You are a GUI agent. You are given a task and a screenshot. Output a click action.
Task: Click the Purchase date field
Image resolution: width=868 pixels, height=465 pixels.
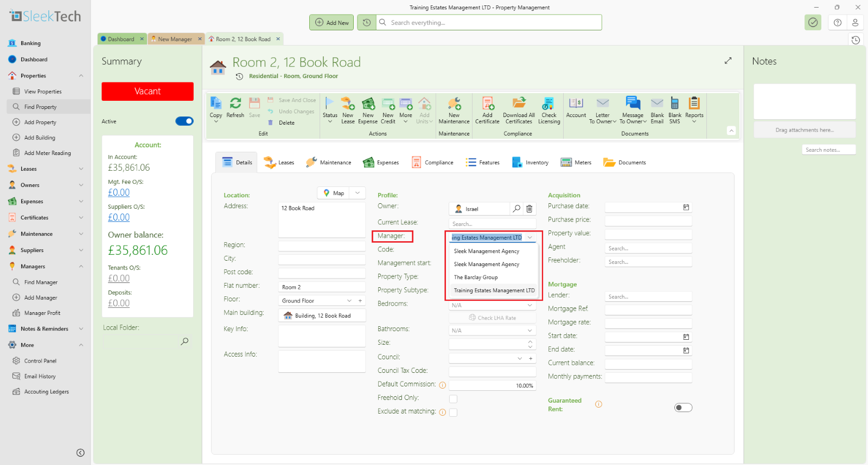tap(648, 208)
